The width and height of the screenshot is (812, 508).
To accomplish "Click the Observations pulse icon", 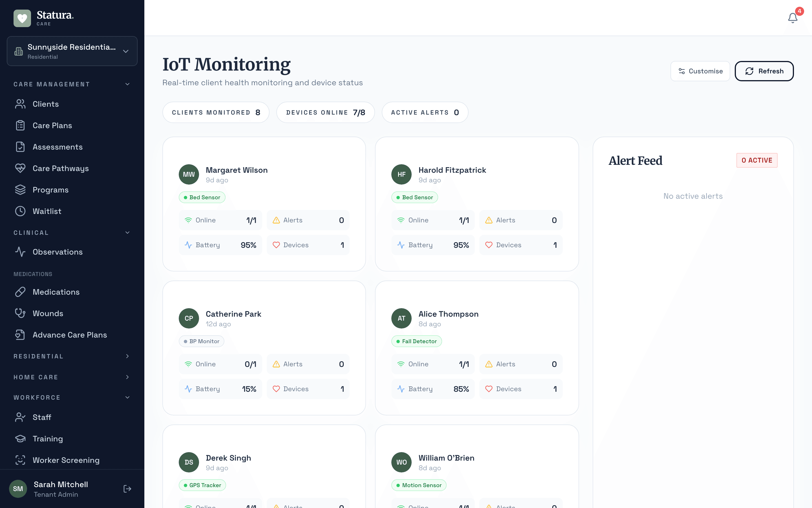I will point(20,252).
